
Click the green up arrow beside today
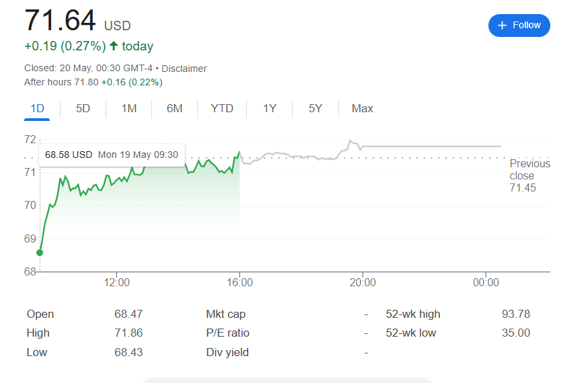(x=114, y=46)
